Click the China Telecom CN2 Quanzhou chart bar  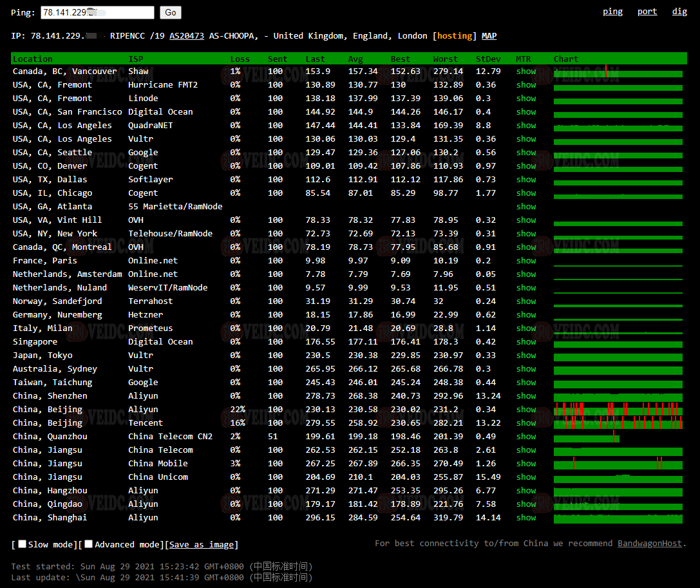[586, 437]
